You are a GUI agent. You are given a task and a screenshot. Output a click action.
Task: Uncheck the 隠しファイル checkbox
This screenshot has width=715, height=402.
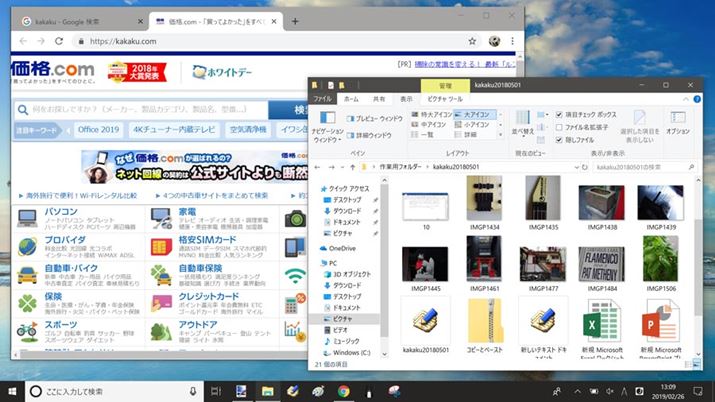click(559, 140)
